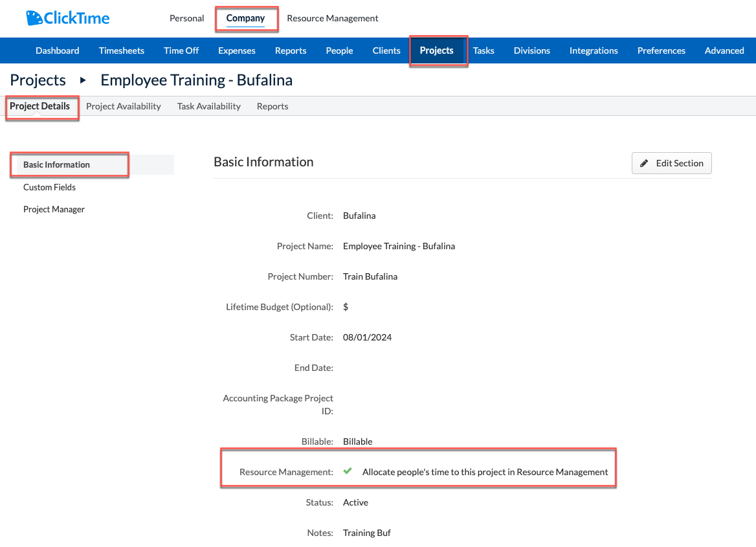Click the green Resource Management checkmark

[x=348, y=471]
